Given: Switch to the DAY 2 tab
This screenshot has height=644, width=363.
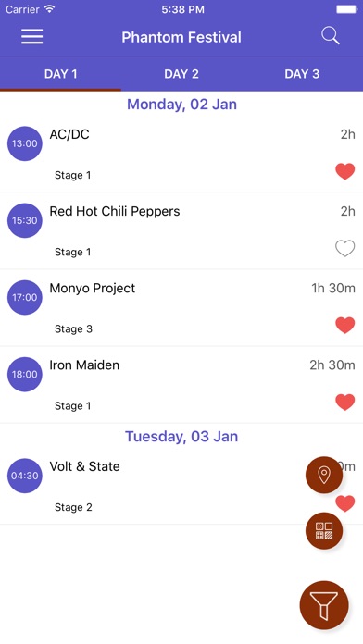Looking at the screenshot, I should pos(181,74).
